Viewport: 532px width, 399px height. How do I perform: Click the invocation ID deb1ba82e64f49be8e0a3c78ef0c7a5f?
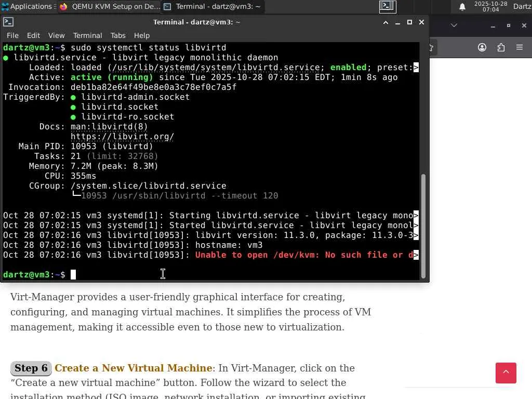pyautogui.click(x=153, y=87)
